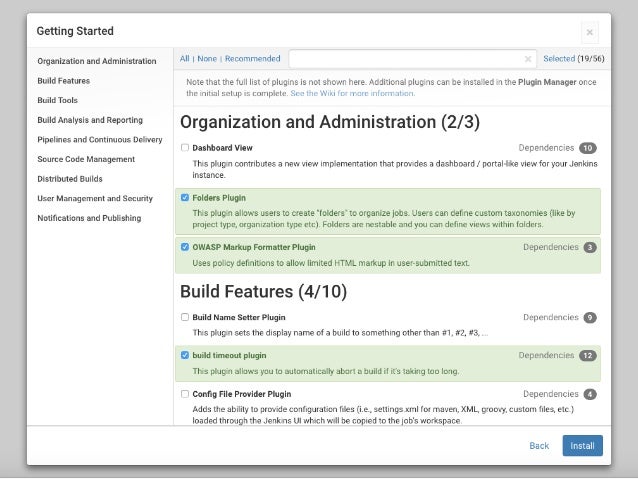Jump to Build Features category

(63, 81)
